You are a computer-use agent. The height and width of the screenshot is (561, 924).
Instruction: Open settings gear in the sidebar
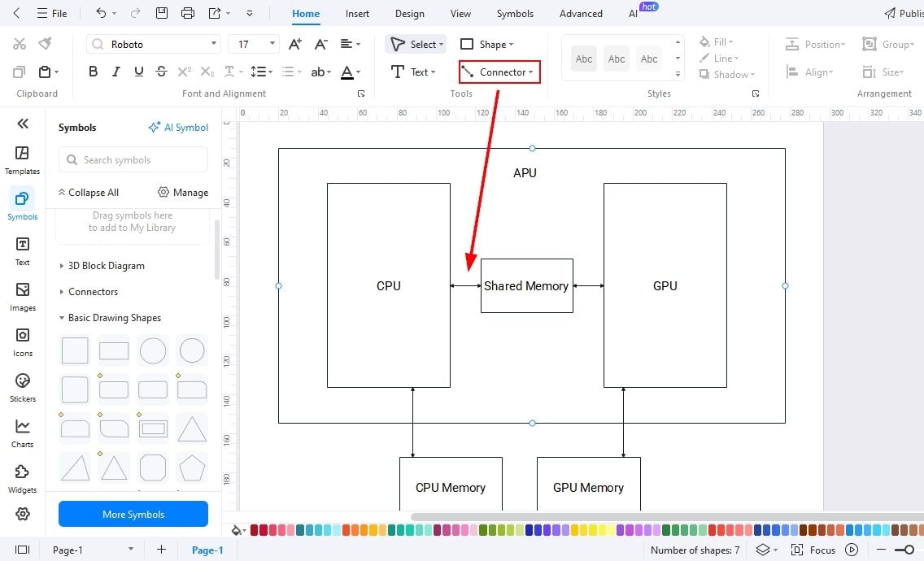click(23, 514)
